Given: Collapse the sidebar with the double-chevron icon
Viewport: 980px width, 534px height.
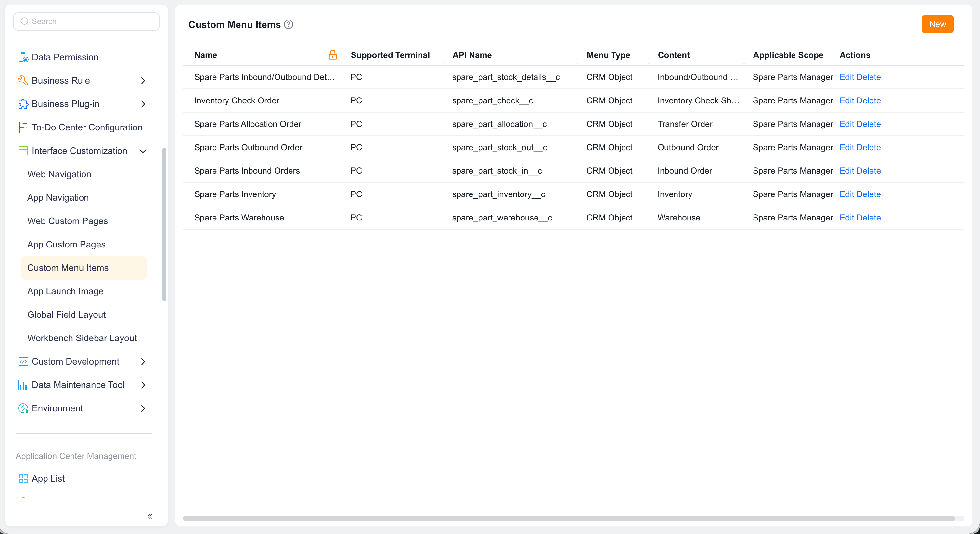Looking at the screenshot, I should coord(150,516).
